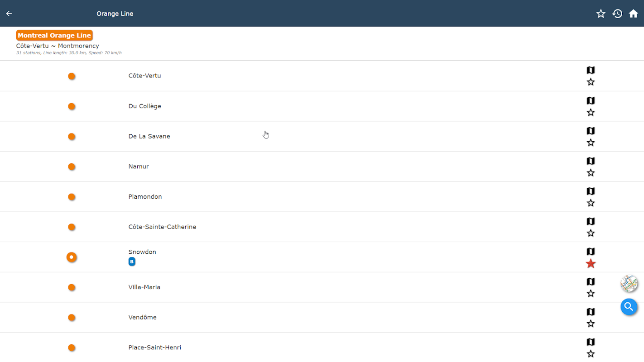The height and width of the screenshot is (362, 644).
Task: Star the Côte-Vertu station
Action: pos(591,82)
